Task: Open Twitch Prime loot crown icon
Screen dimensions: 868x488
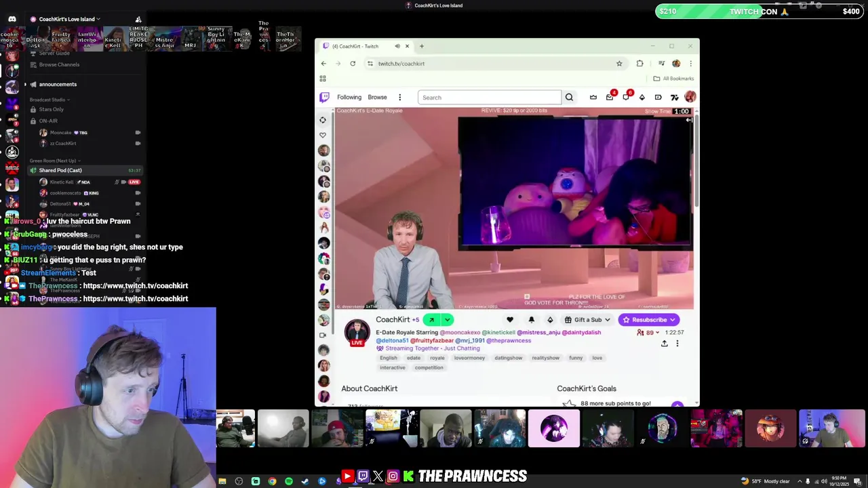Action: 593,97
